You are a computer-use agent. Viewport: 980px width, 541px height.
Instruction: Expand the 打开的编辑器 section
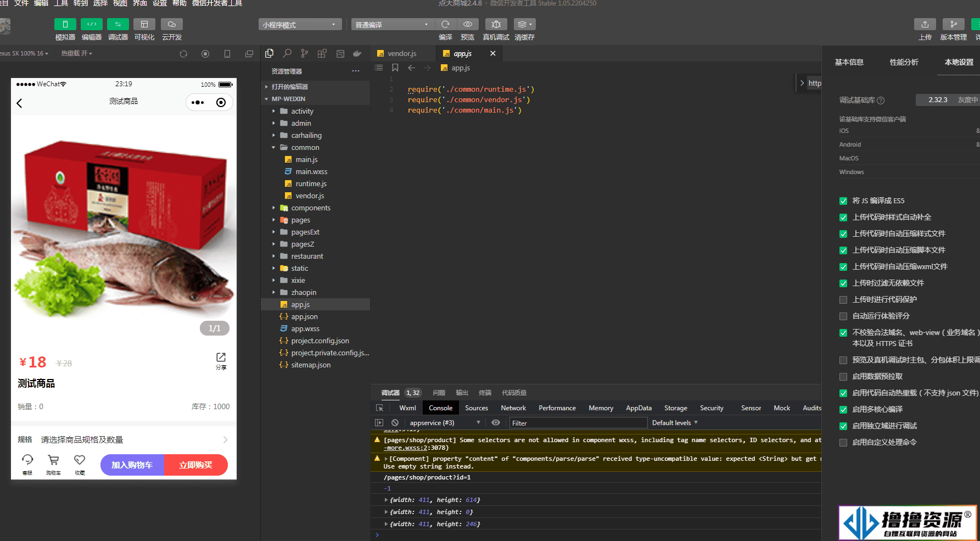316,87
